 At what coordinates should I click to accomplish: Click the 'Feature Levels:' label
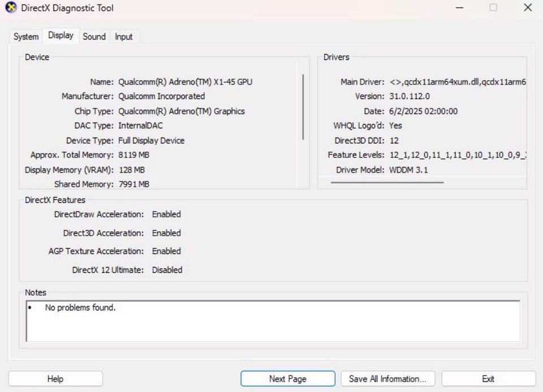pyautogui.click(x=356, y=155)
